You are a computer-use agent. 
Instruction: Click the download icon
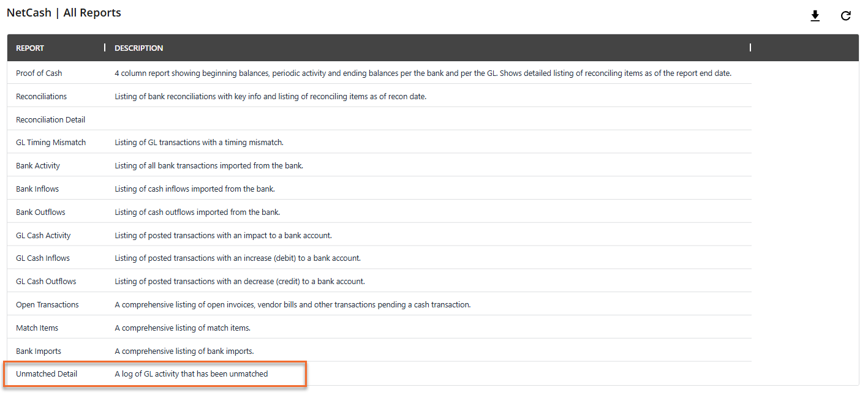point(815,16)
